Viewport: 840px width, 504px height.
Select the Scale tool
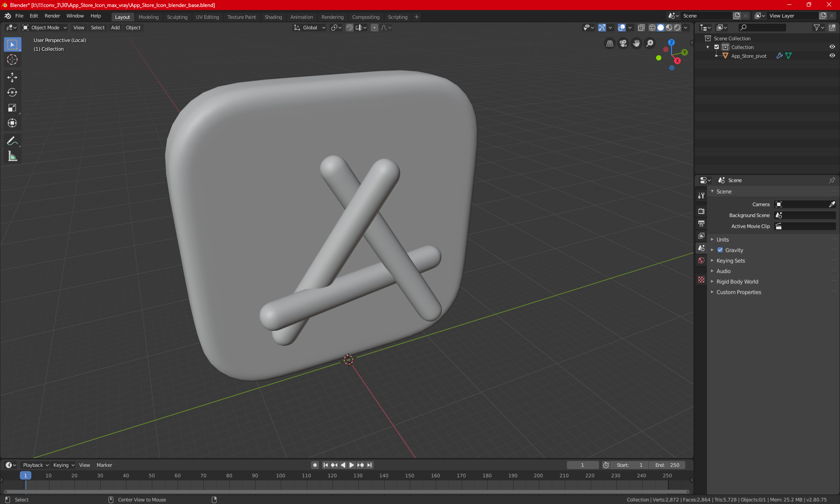(12, 108)
